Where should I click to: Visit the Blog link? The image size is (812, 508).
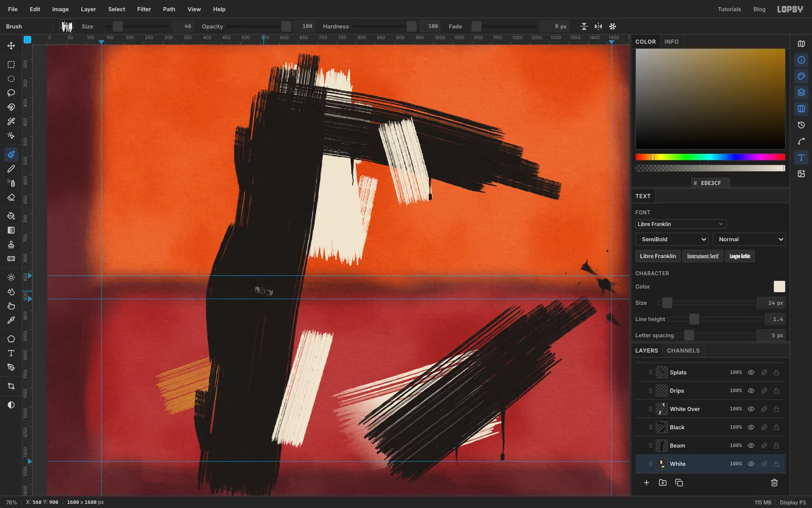pyautogui.click(x=759, y=9)
